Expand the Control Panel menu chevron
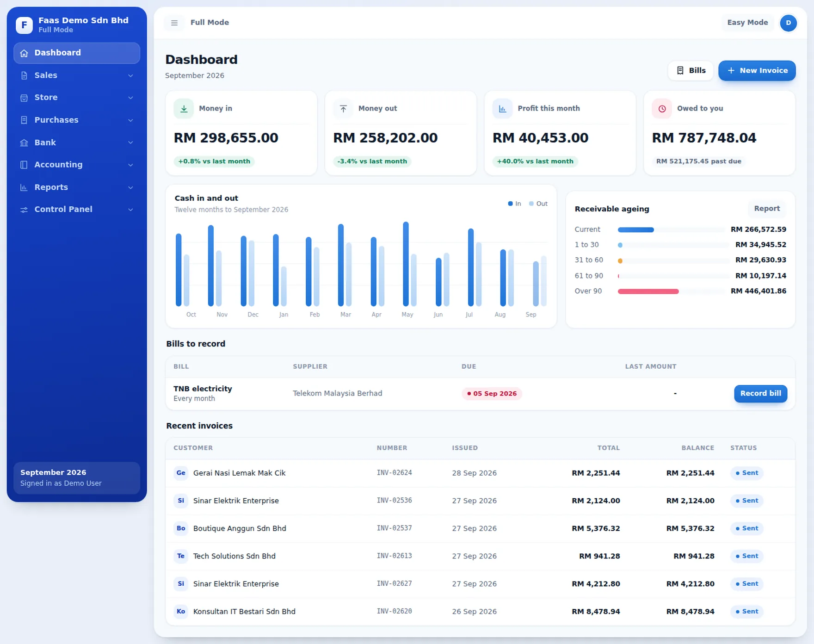 [x=130, y=210]
